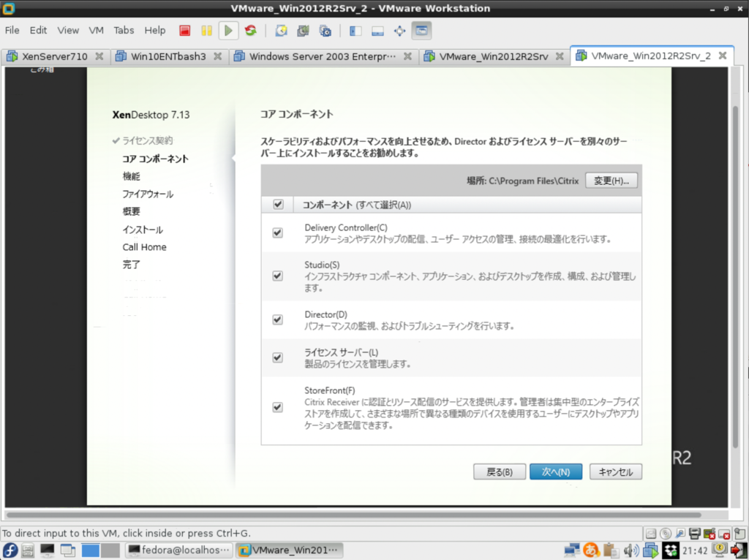Click the 概要 wizard step
The height and width of the screenshot is (560, 749).
[x=132, y=211]
